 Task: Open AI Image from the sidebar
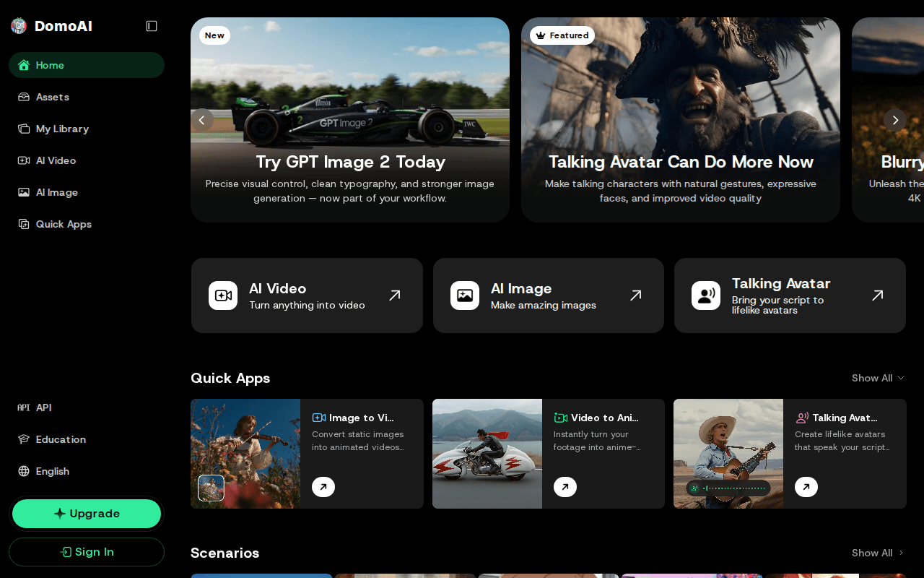[87, 192]
